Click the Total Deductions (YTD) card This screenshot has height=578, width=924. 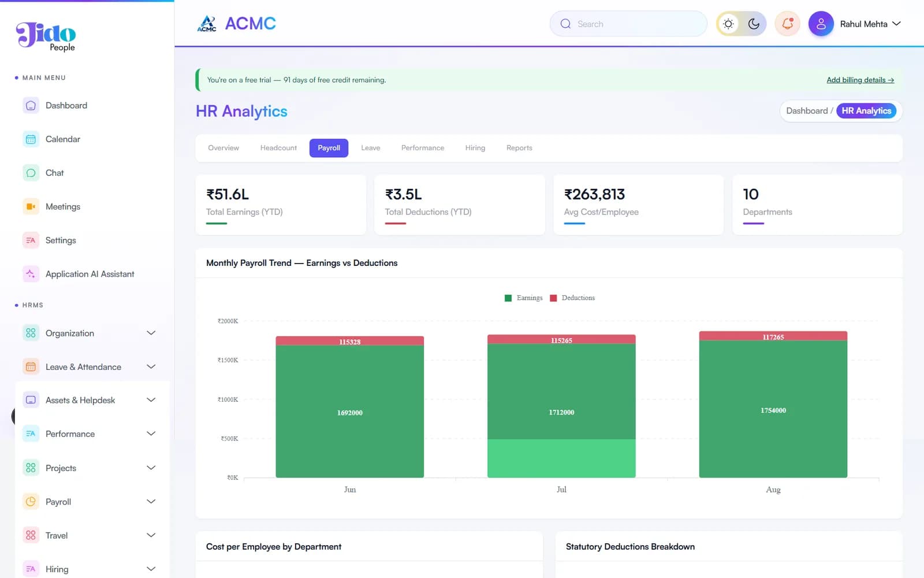[x=460, y=205]
